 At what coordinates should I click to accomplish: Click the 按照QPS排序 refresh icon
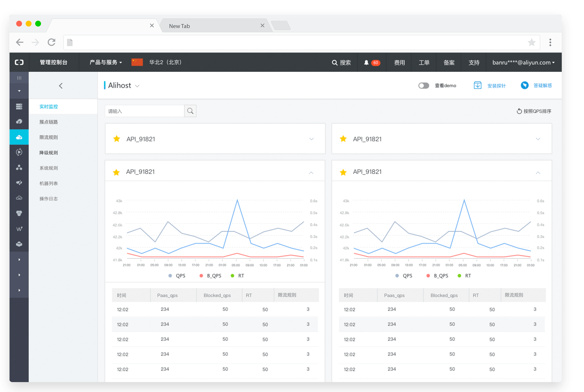519,111
